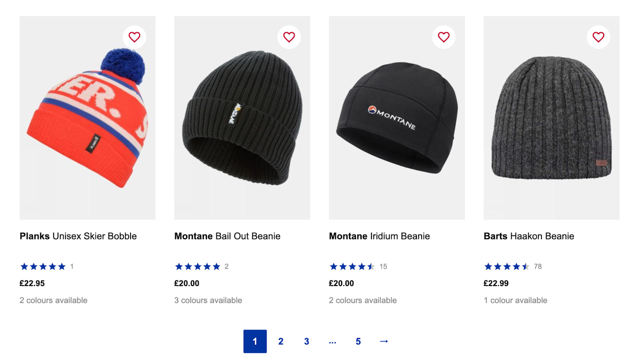The width and height of the screenshot is (631, 364).
Task: View star rating for Montane Iridium Beanie
Action: click(352, 267)
